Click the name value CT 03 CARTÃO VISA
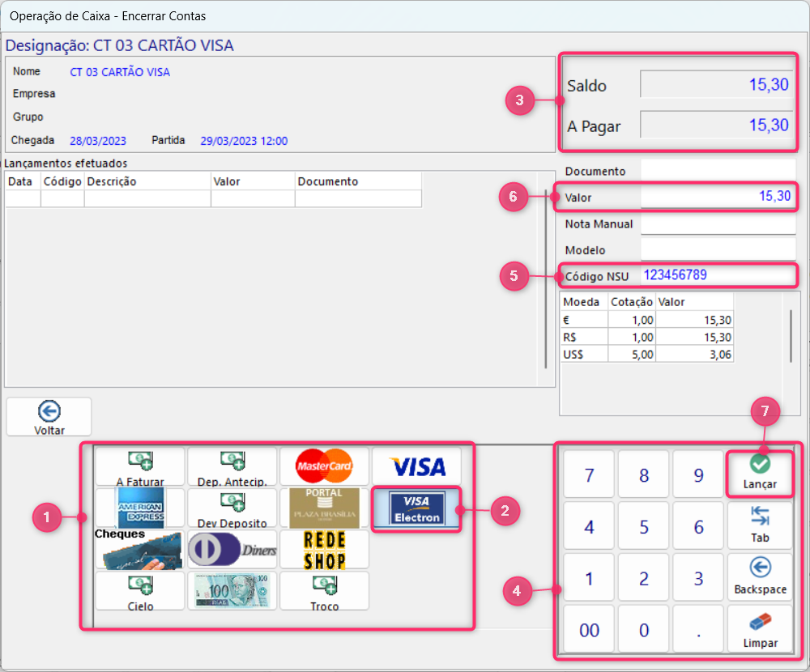Image resolution: width=810 pixels, height=672 pixels. pyautogui.click(x=120, y=72)
